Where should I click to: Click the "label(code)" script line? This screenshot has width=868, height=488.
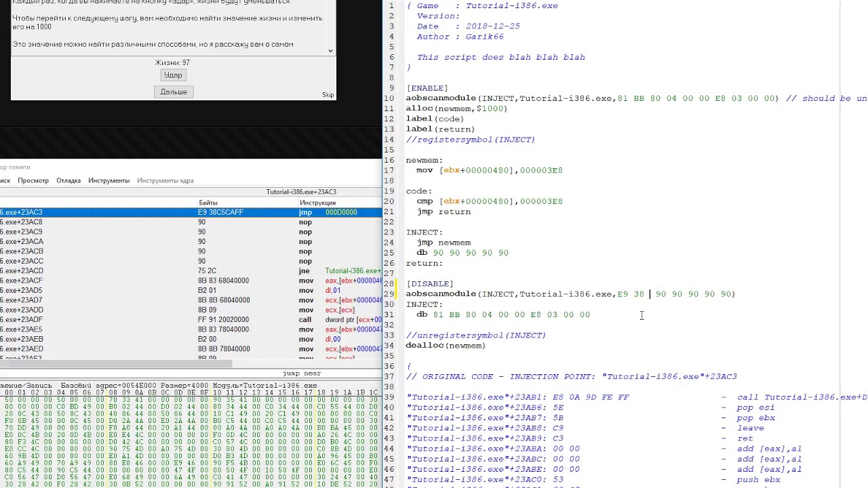coord(435,119)
